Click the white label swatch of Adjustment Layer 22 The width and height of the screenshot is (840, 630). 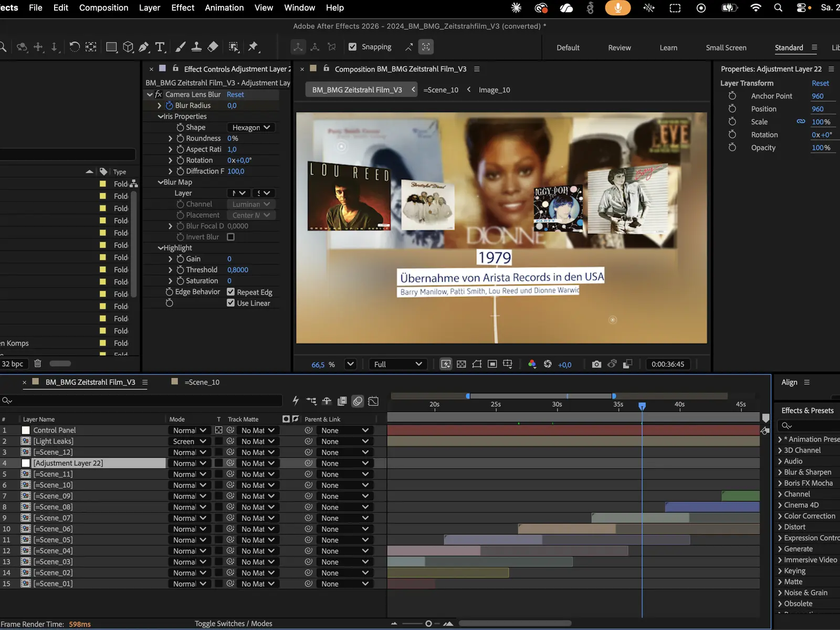[26, 464]
